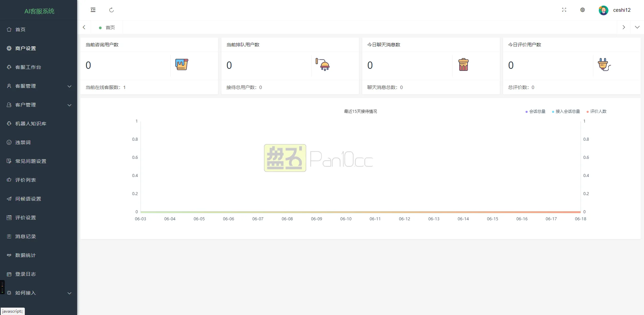Open the tab list dropdown chevron
The image size is (644, 315).
(638, 27)
